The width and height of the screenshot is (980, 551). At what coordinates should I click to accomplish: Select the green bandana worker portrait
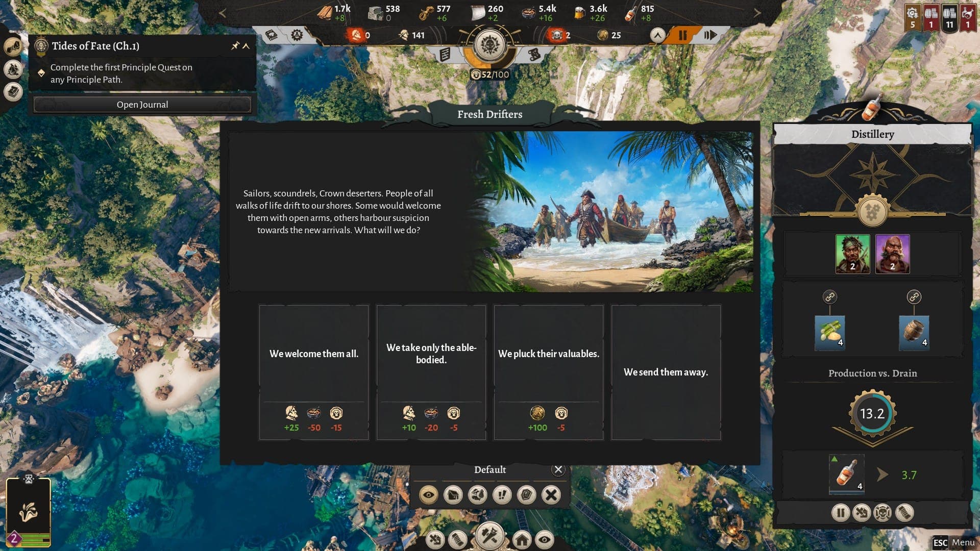click(x=852, y=254)
